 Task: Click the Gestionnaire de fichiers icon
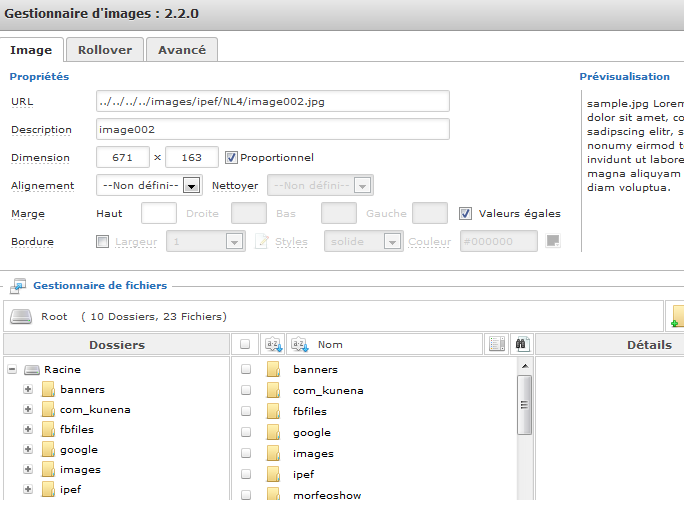(x=18, y=286)
